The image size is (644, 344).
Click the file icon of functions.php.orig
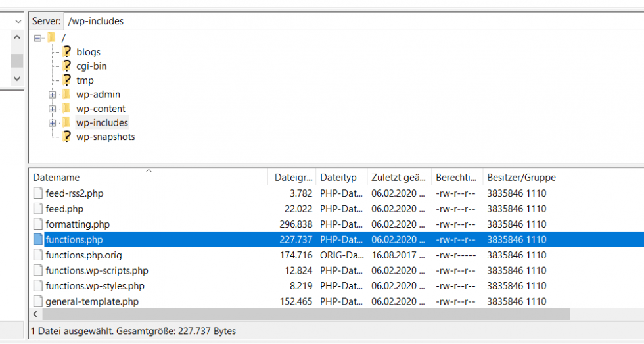pyautogui.click(x=38, y=255)
